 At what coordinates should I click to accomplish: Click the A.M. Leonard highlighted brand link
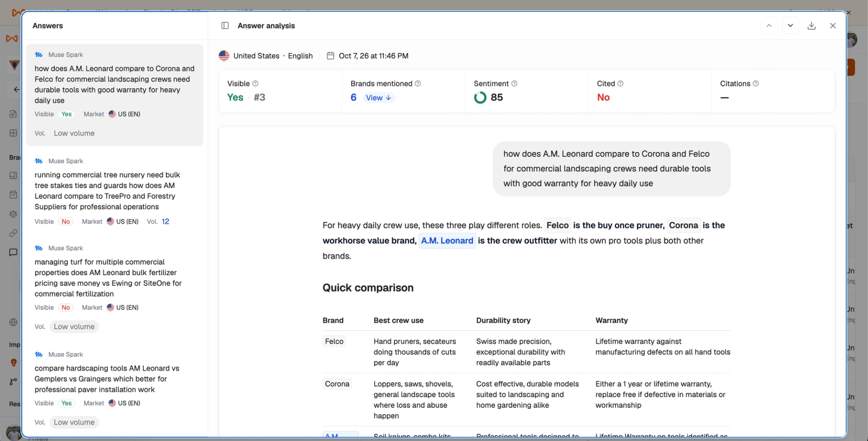(x=447, y=241)
